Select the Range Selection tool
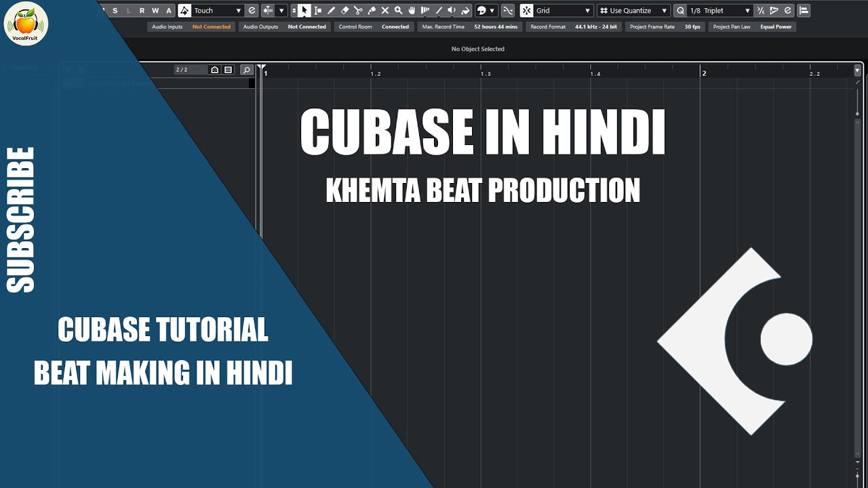 tap(317, 10)
